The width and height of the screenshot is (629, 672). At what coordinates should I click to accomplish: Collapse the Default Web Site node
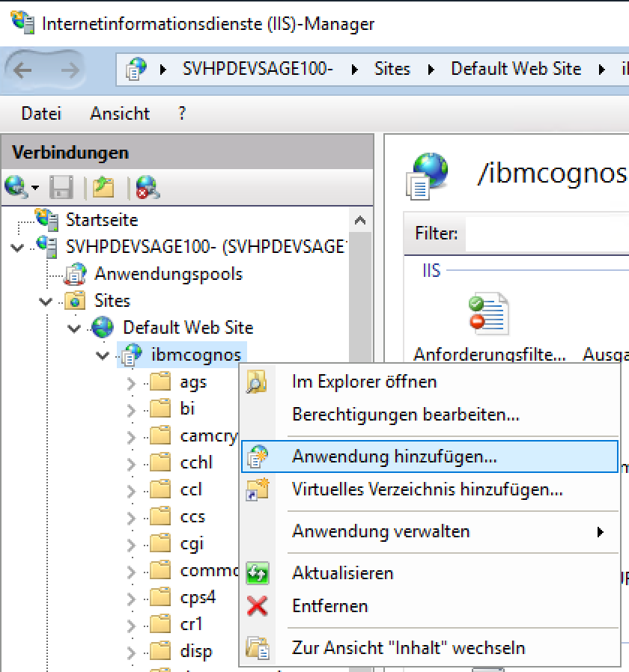coord(73,328)
